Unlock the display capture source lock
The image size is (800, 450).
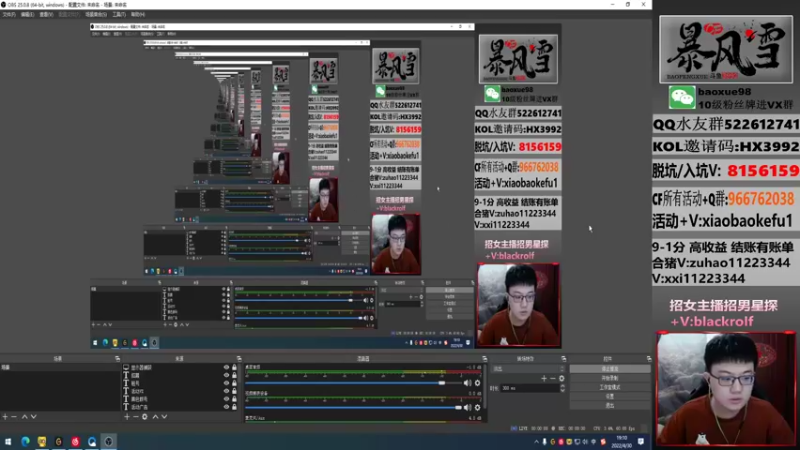pos(234,367)
